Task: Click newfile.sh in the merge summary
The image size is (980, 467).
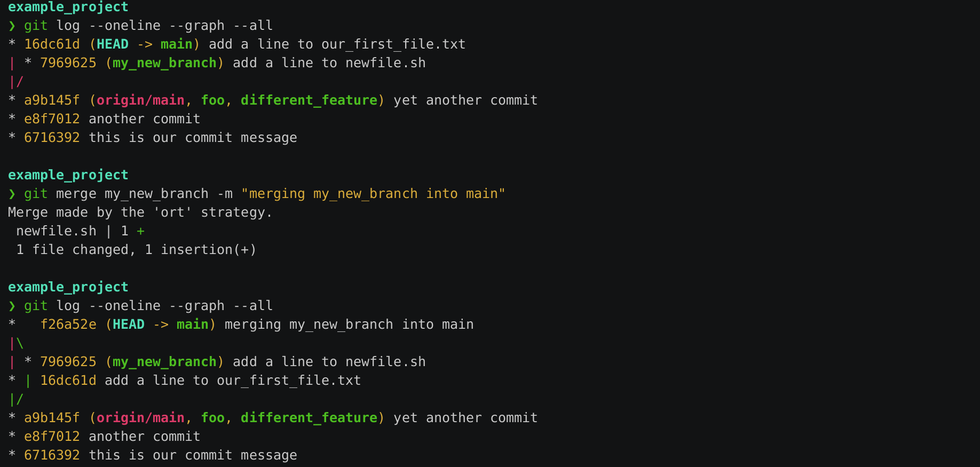Action: [x=56, y=231]
